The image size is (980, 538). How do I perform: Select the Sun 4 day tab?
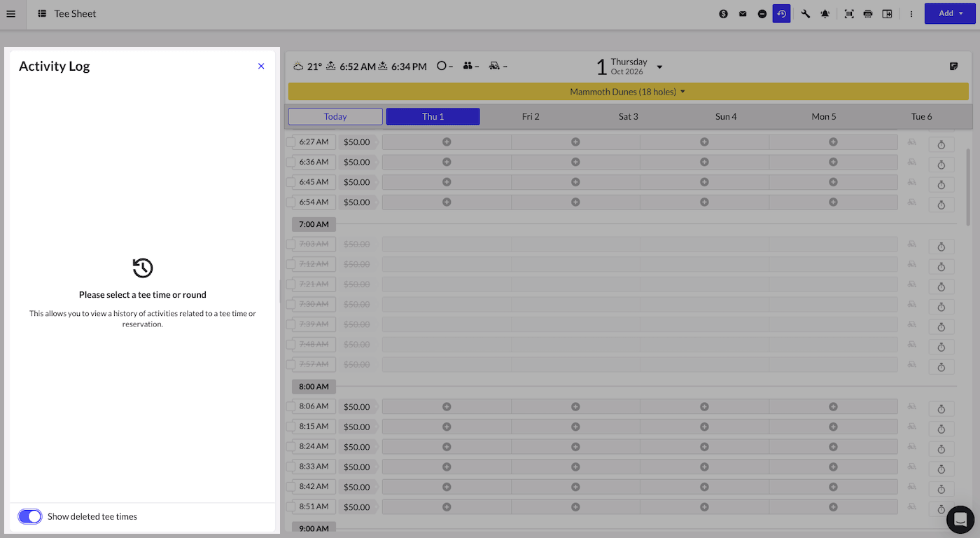click(726, 116)
